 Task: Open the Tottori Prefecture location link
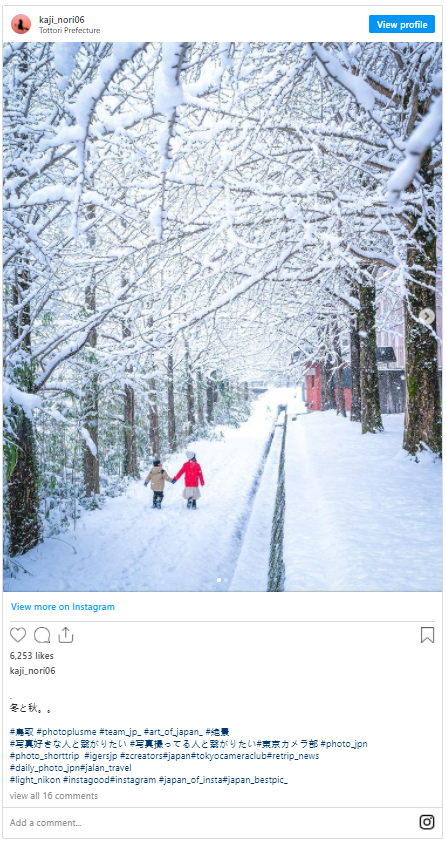click(69, 31)
